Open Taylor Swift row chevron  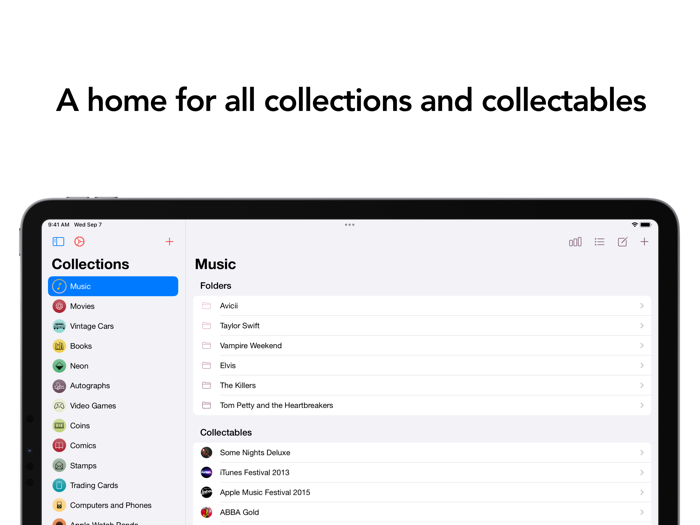[642, 325]
